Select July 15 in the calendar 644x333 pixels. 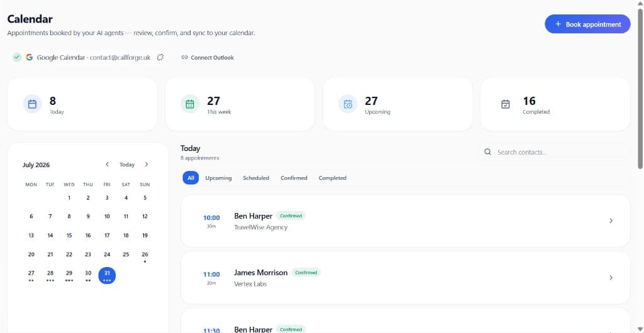[x=69, y=236]
